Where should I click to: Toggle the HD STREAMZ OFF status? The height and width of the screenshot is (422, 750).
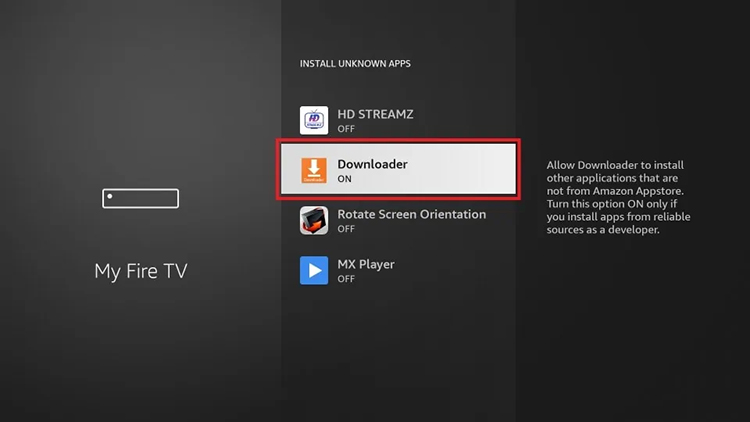point(346,129)
